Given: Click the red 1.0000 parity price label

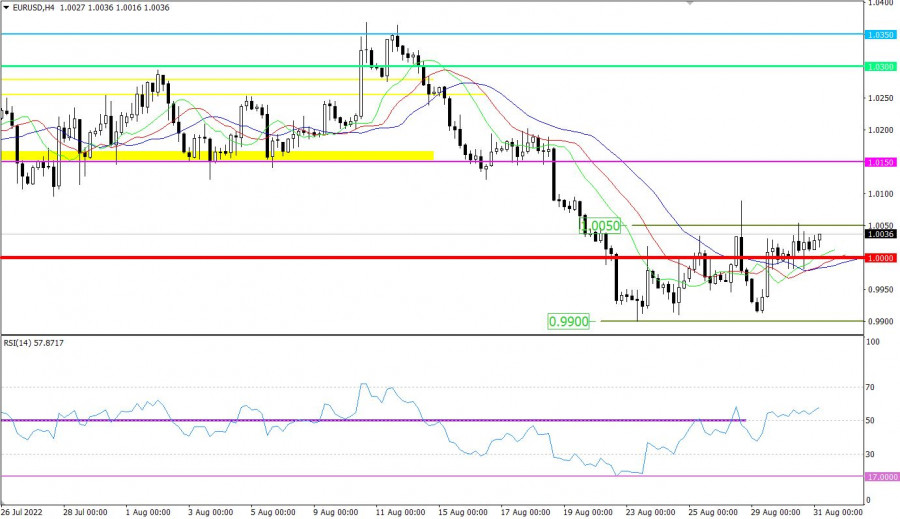Looking at the screenshot, I should pyautogui.click(x=880, y=258).
